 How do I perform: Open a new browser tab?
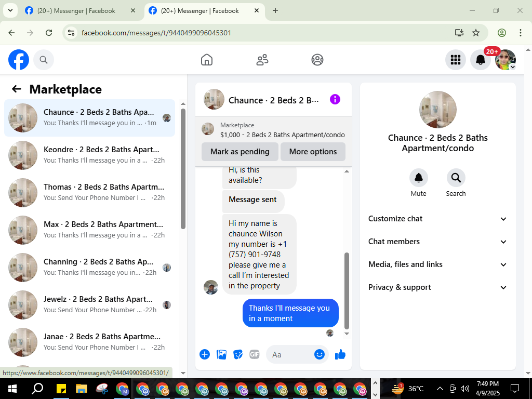coord(275,10)
